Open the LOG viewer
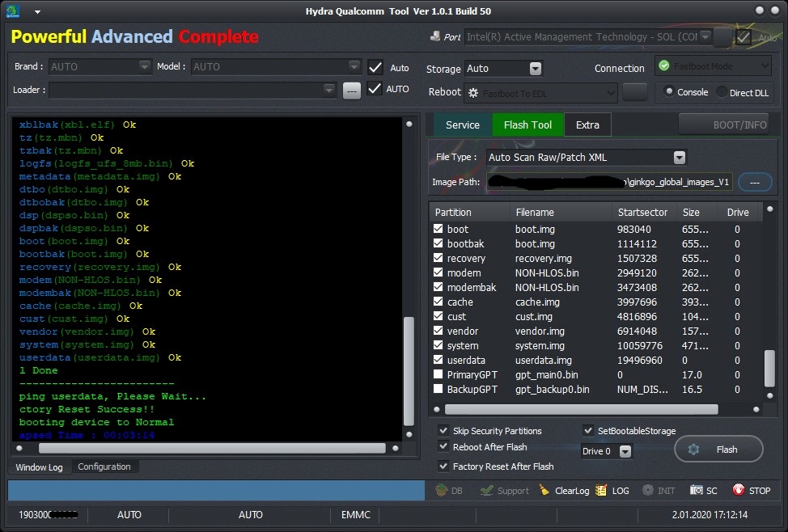This screenshot has width=788, height=532. [x=612, y=490]
